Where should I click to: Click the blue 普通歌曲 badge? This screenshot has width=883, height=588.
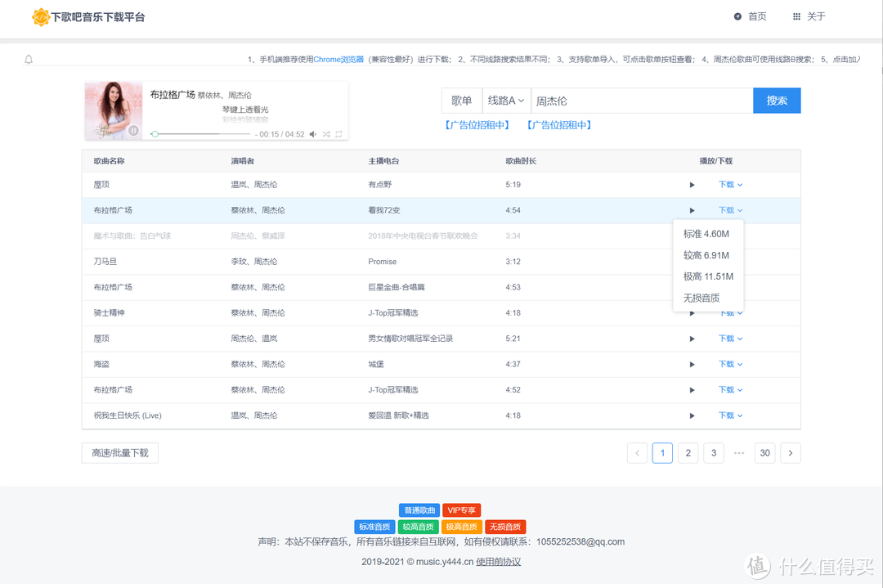pos(419,510)
